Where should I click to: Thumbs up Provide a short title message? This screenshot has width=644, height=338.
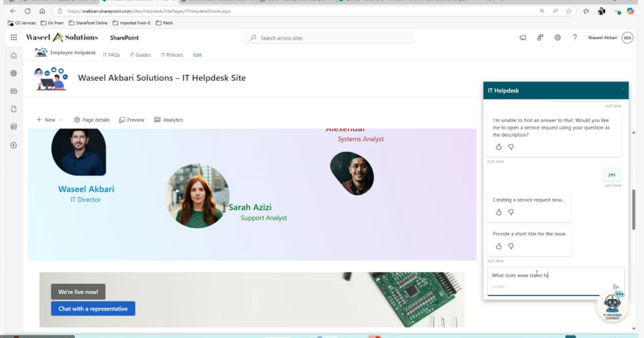499,246
